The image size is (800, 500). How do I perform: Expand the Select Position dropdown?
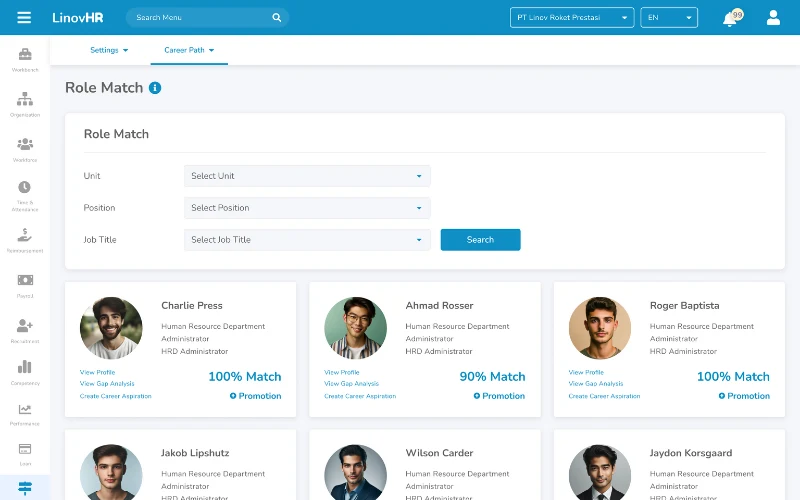coord(307,208)
